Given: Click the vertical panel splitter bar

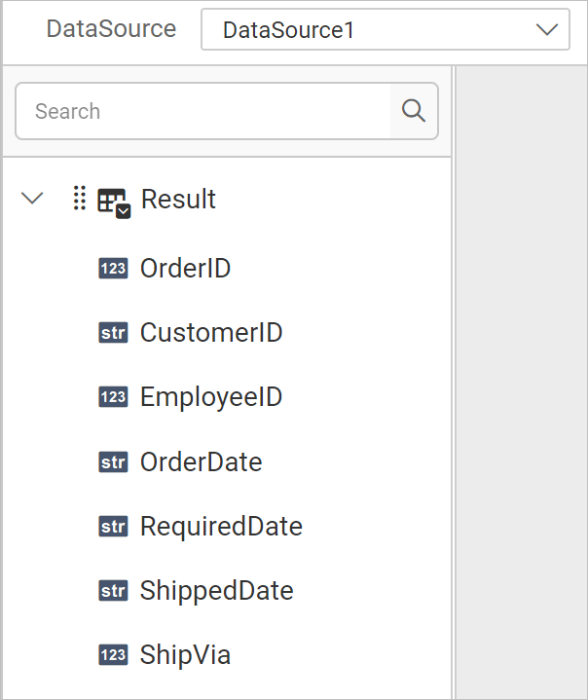Looking at the screenshot, I should pyautogui.click(x=453, y=383).
